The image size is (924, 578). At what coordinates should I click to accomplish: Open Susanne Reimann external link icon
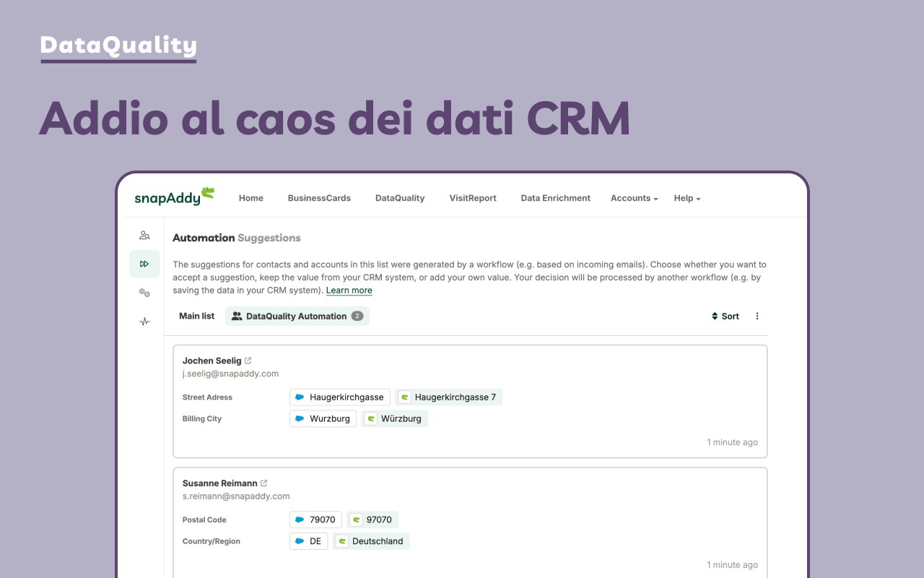tap(263, 483)
